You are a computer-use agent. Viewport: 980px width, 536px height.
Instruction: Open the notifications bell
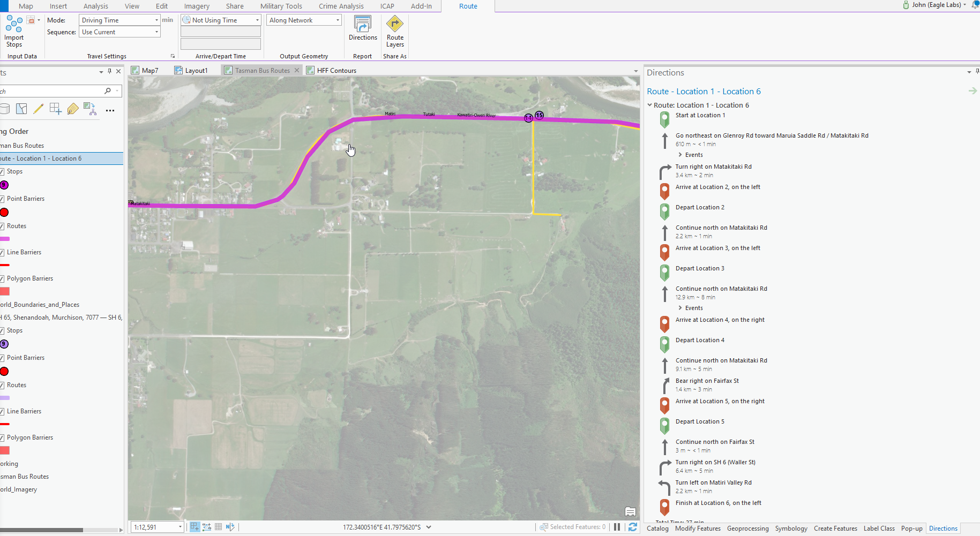[975, 5]
